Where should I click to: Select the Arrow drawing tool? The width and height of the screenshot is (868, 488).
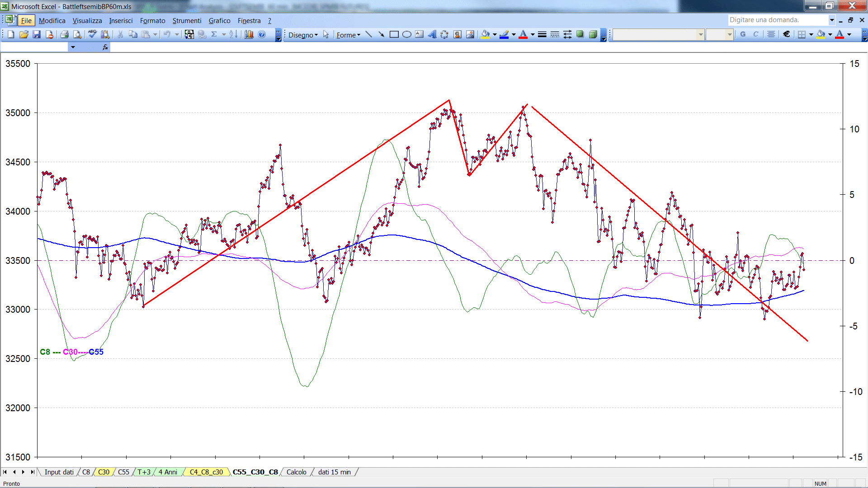click(381, 34)
